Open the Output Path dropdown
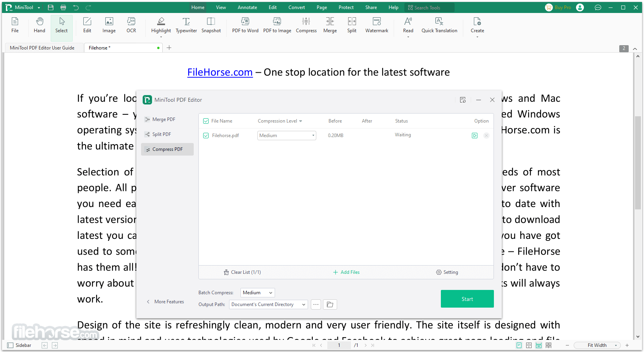 point(269,304)
